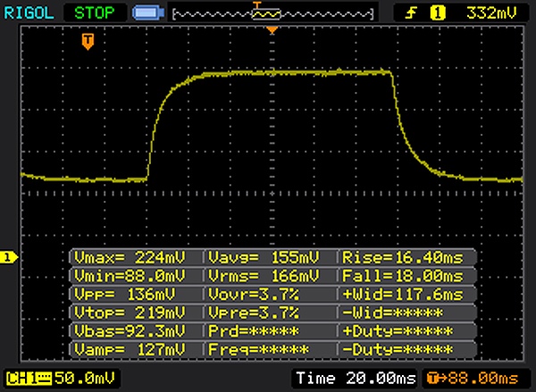The height and width of the screenshot is (392, 536).
Task: Click the small T marker above memory bar
Action: pyautogui.click(x=256, y=4)
